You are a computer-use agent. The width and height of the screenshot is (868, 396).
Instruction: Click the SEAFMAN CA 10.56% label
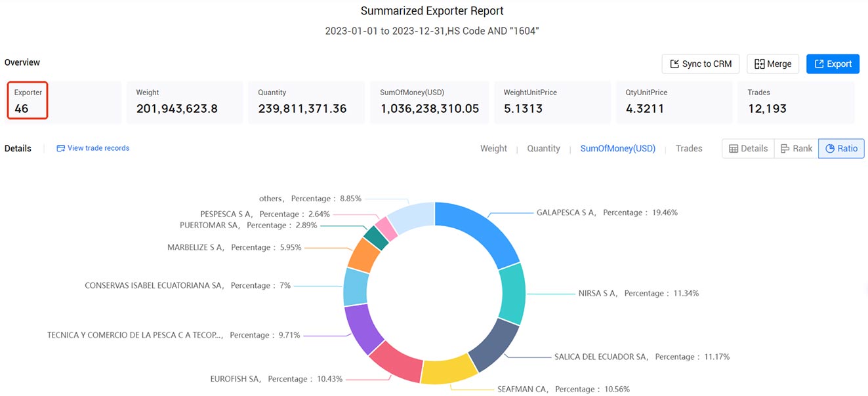click(x=563, y=389)
